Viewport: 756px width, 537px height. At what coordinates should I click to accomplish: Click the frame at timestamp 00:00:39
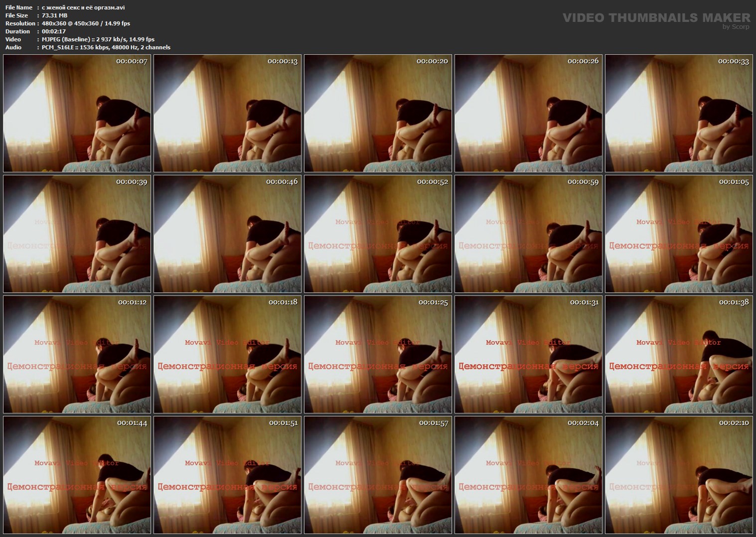point(77,234)
